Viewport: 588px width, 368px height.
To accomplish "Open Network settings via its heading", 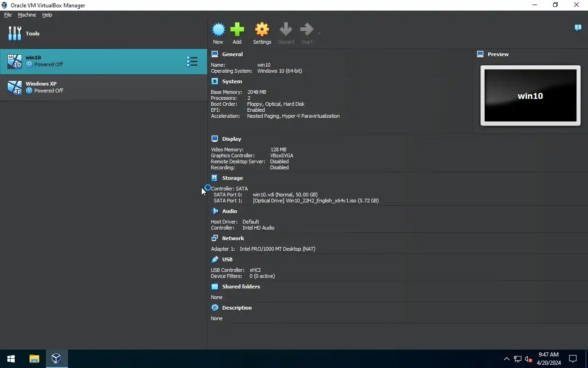I will point(233,238).
